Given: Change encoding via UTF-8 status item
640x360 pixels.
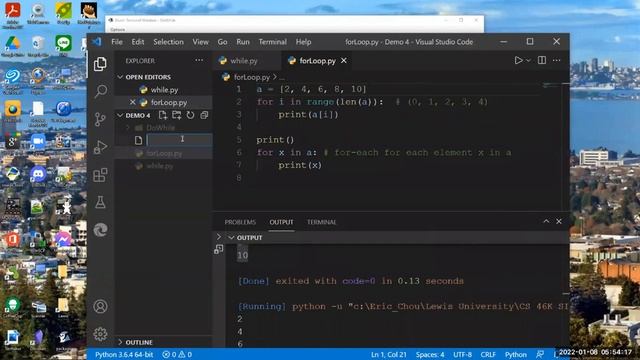Looking at the screenshot, I should pos(462,354).
